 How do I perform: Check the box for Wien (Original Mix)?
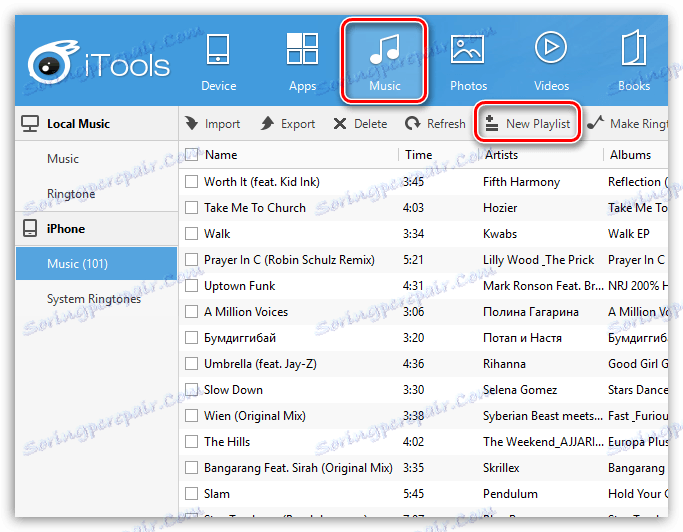[191, 416]
